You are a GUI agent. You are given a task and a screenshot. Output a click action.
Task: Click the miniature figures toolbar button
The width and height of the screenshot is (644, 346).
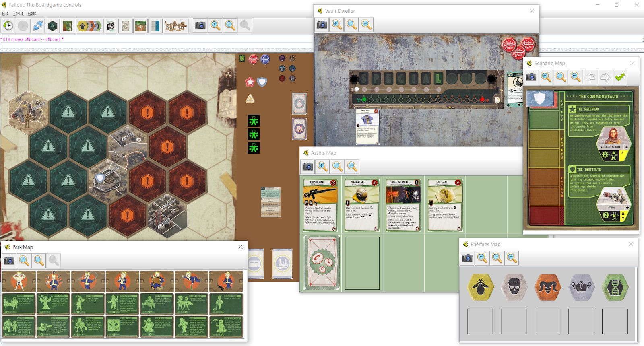[x=176, y=26]
